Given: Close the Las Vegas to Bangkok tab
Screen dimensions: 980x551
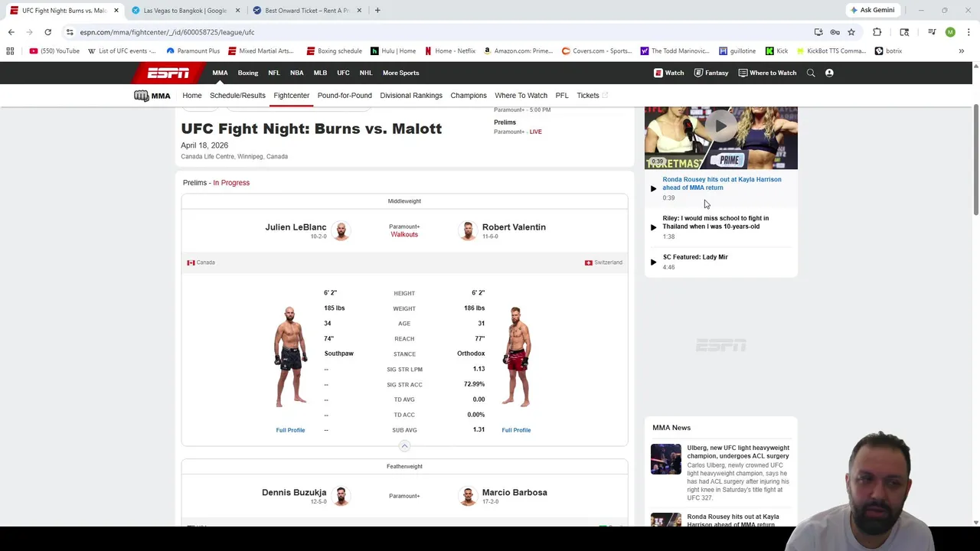Looking at the screenshot, I should (237, 10).
